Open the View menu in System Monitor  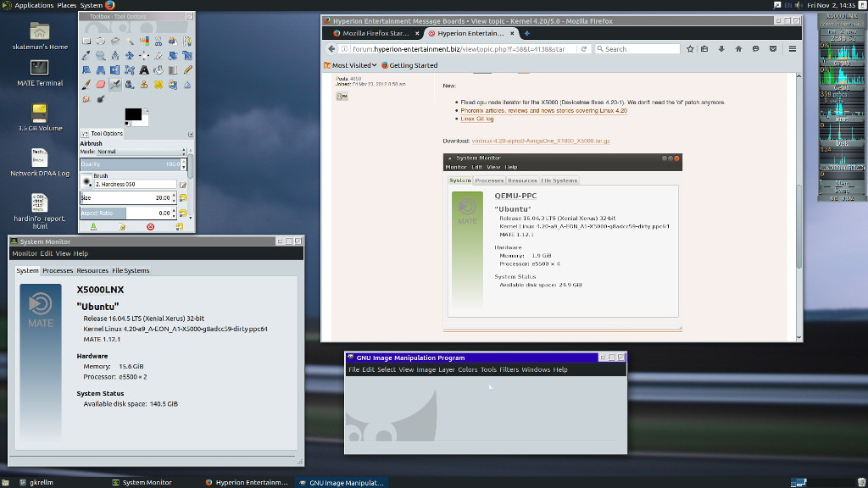click(63, 253)
